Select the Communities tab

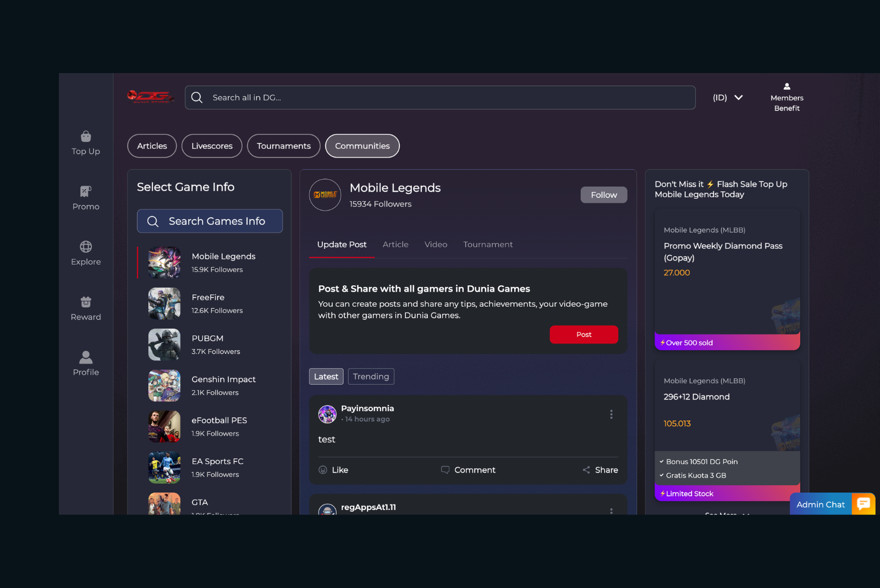coord(362,146)
